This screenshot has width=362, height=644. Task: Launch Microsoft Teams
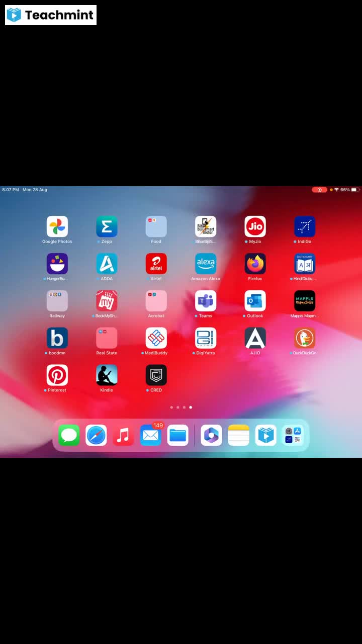pos(206,301)
